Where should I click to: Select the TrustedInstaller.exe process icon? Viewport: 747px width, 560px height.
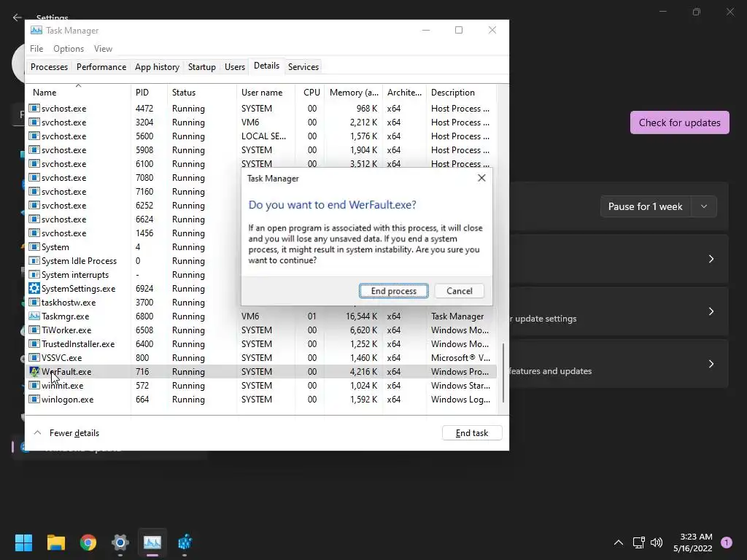pos(34,343)
